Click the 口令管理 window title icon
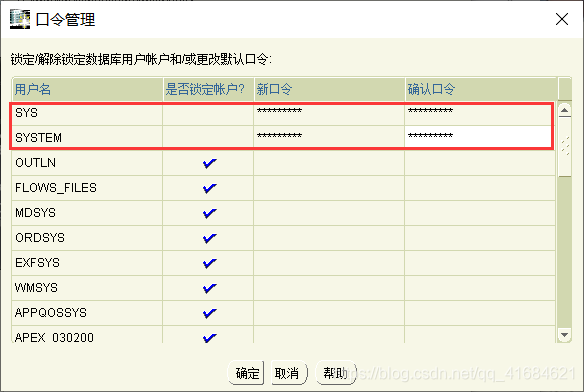This screenshot has width=584, height=392. tap(20, 19)
